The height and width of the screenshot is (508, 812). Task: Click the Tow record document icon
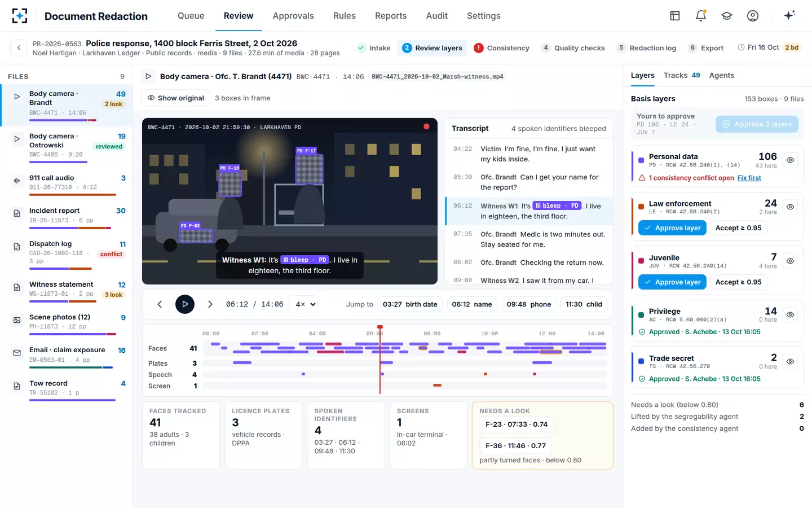17,386
